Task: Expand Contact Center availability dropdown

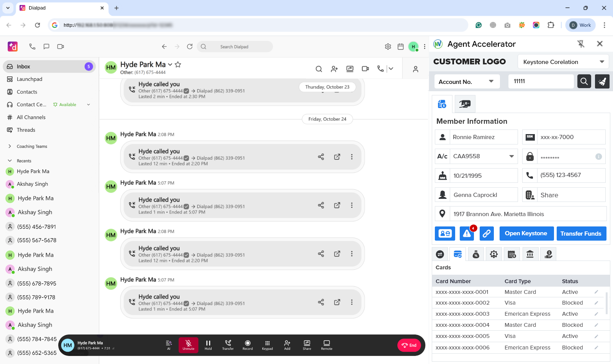Action: (89, 105)
